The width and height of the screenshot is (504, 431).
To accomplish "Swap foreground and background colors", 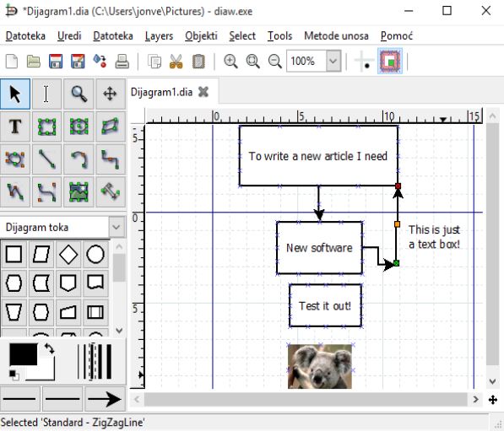I will tap(49, 348).
